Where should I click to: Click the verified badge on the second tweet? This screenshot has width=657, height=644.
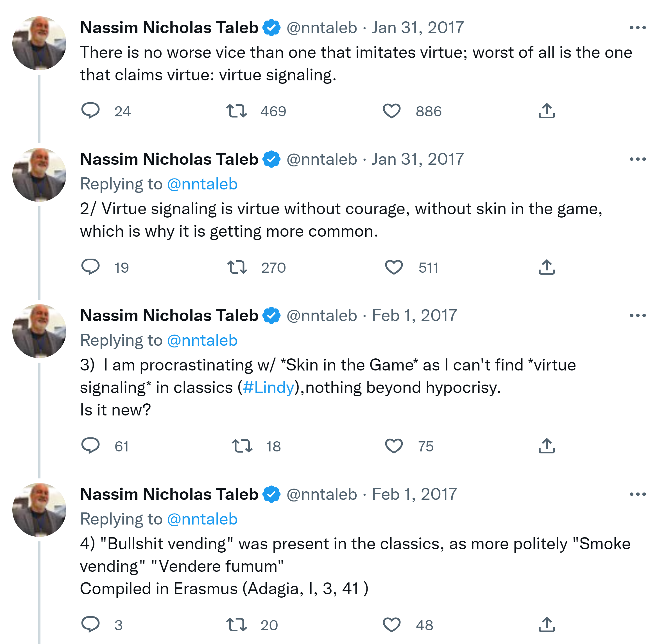click(271, 159)
